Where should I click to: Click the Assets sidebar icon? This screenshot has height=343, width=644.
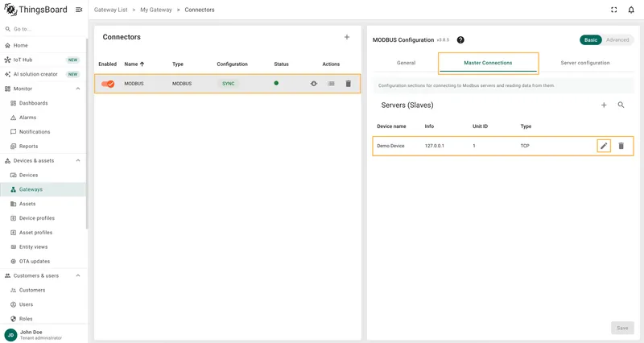pyautogui.click(x=13, y=204)
